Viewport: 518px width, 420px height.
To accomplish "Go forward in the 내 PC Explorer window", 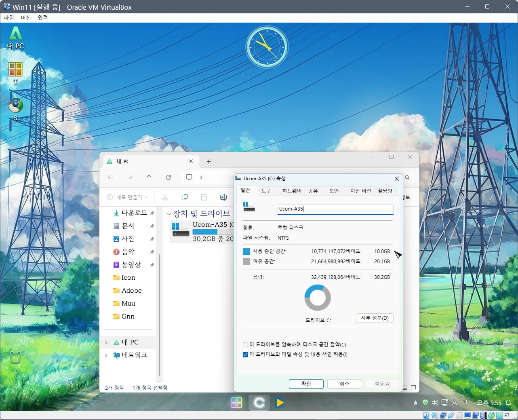I will 130,177.
